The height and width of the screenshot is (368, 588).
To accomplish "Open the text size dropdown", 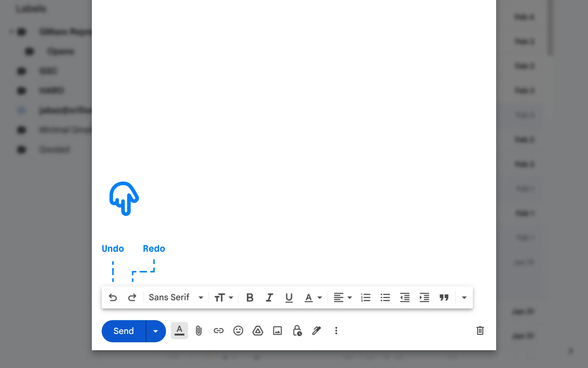I will pyautogui.click(x=224, y=297).
